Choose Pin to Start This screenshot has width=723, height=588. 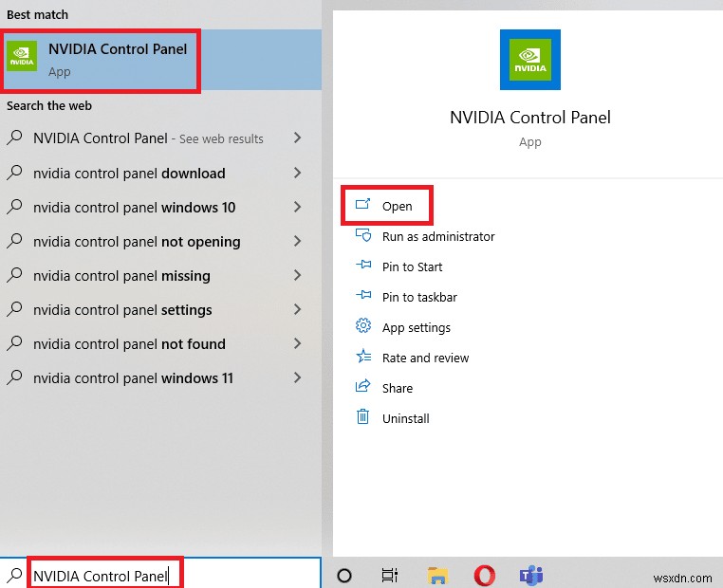click(x=412, y=266)
